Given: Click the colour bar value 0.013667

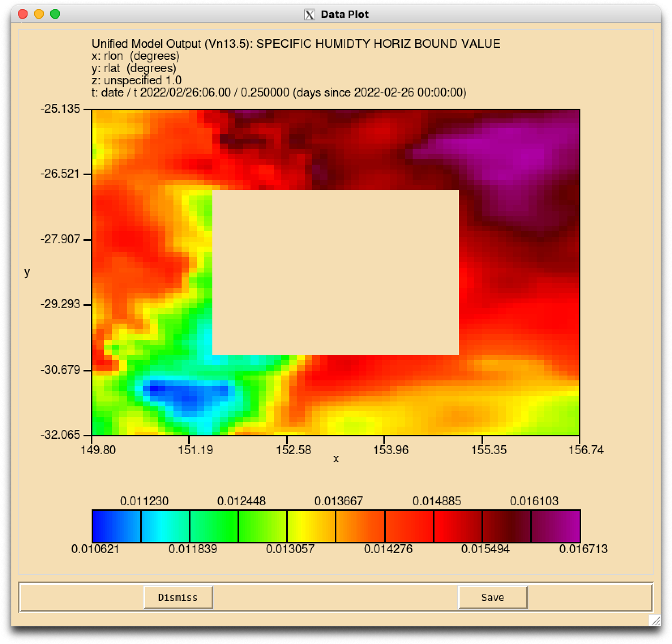Looking at the screenshot, I should click(x=339, y=501).
